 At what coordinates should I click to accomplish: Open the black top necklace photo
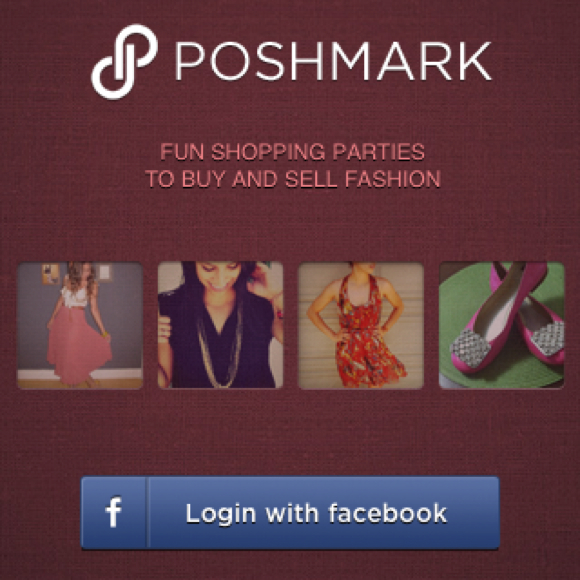pos(220,326)
